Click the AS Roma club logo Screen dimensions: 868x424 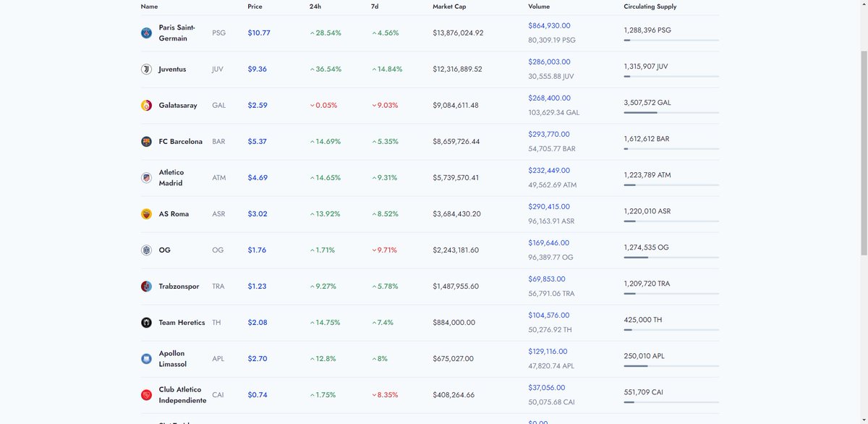pyautogui.click(x=146, y=214)
